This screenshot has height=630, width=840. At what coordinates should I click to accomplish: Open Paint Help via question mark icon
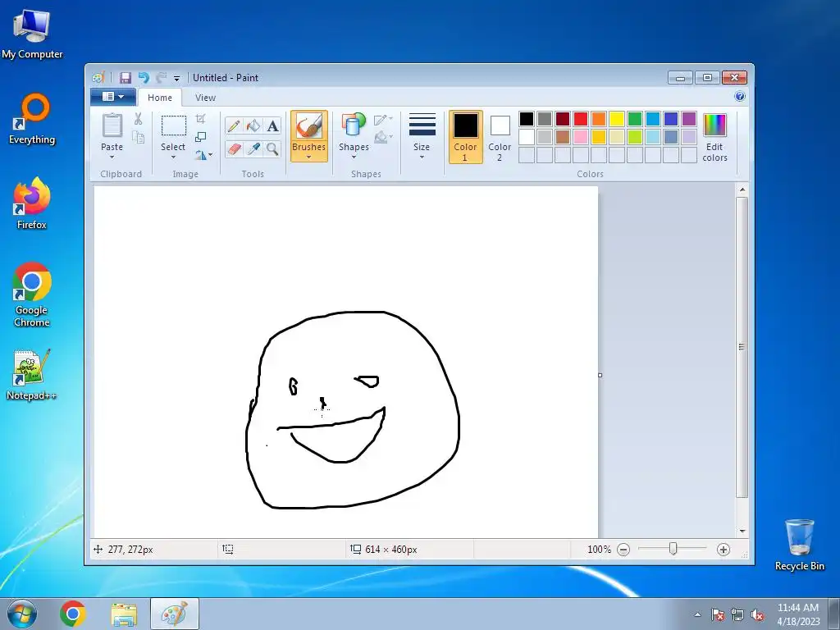740,97
